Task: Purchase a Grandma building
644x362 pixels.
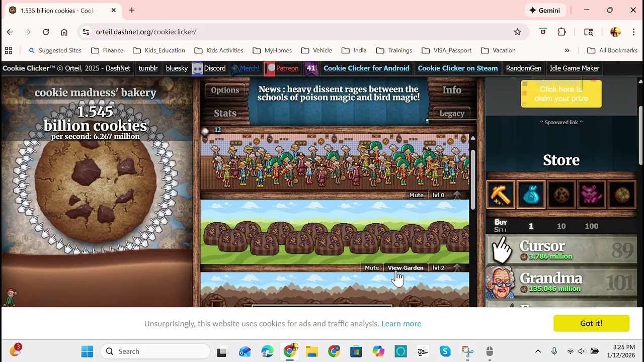Action: 561,282
